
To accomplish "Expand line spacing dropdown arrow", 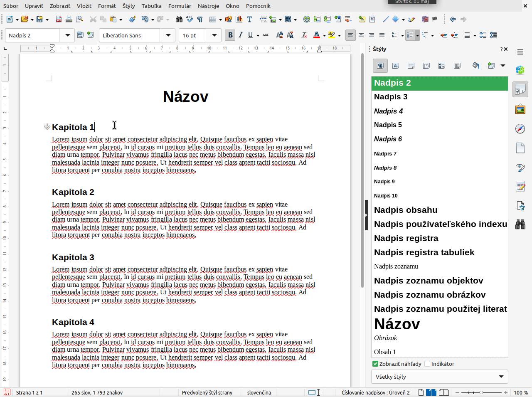I will click(x=474, y=35).
